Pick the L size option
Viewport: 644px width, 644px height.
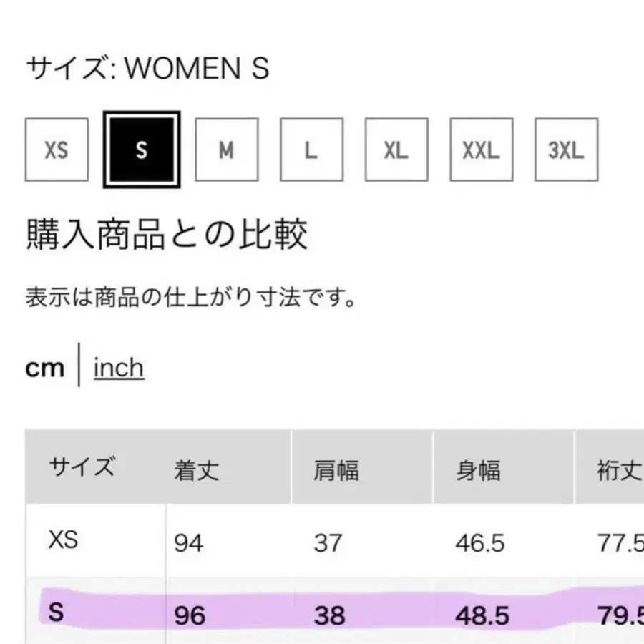311,150
